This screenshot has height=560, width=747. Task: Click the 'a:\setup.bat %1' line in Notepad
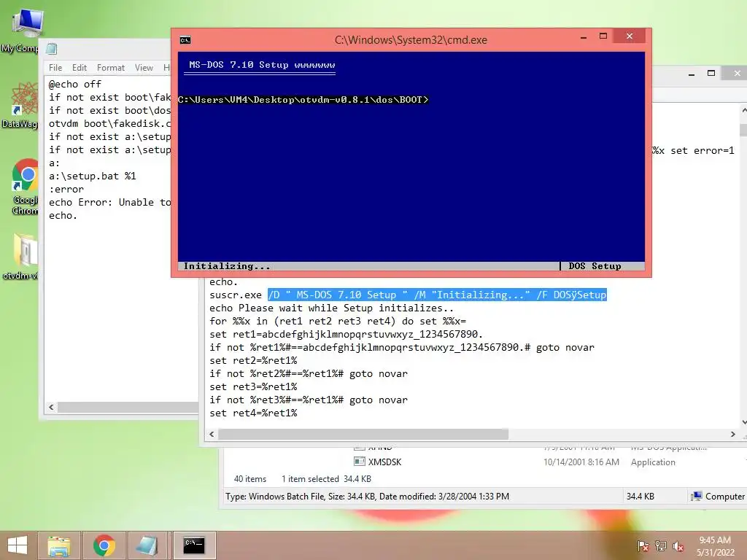coord(93,176)
